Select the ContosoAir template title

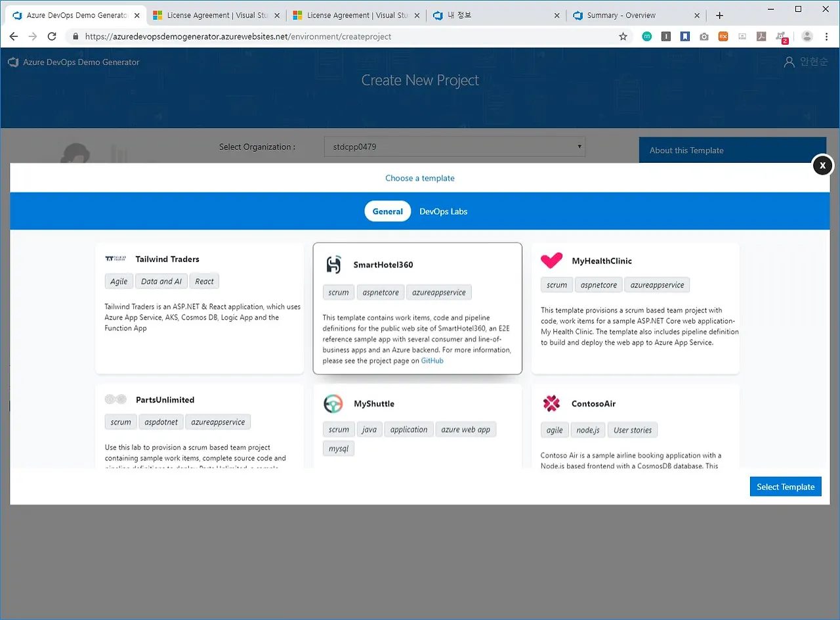tap(594, 403)
